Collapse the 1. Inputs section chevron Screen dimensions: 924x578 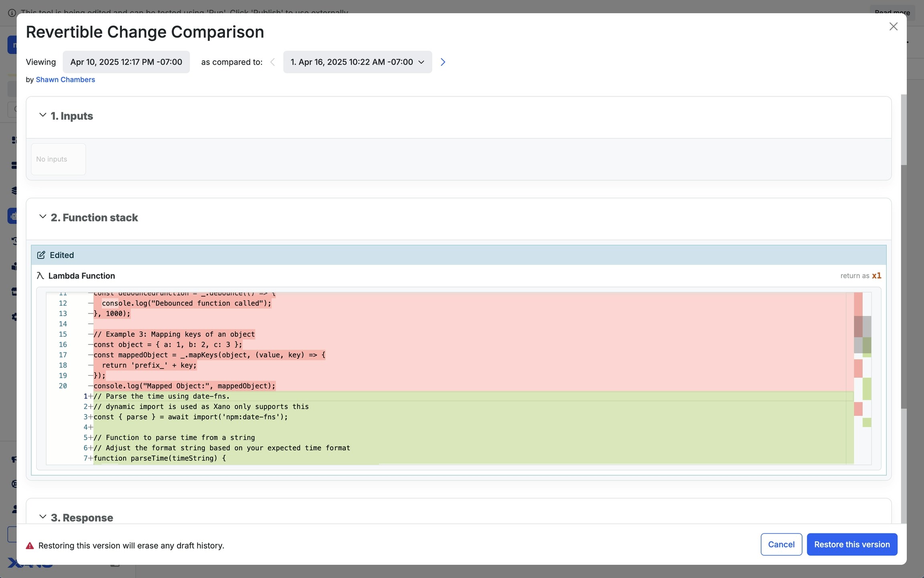click(x=43, y=115)
